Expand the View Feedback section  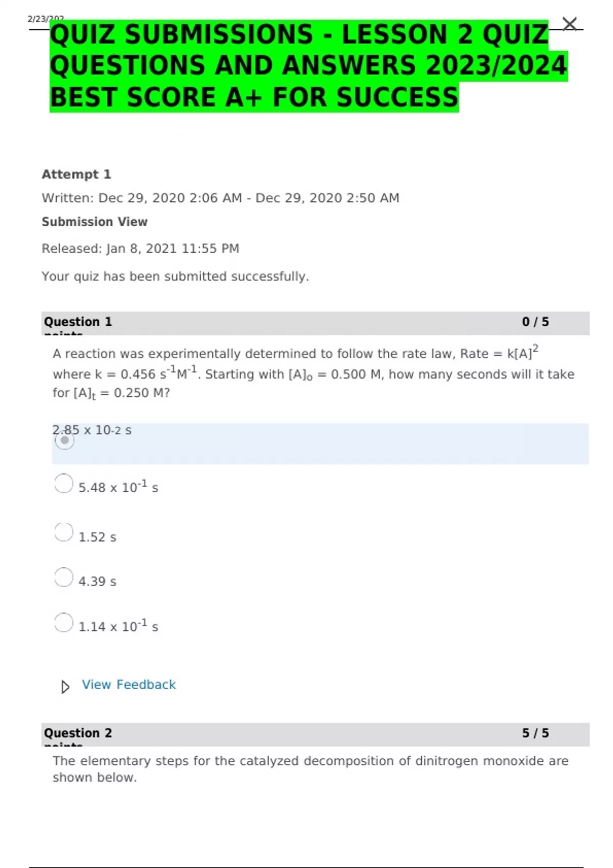128,684
